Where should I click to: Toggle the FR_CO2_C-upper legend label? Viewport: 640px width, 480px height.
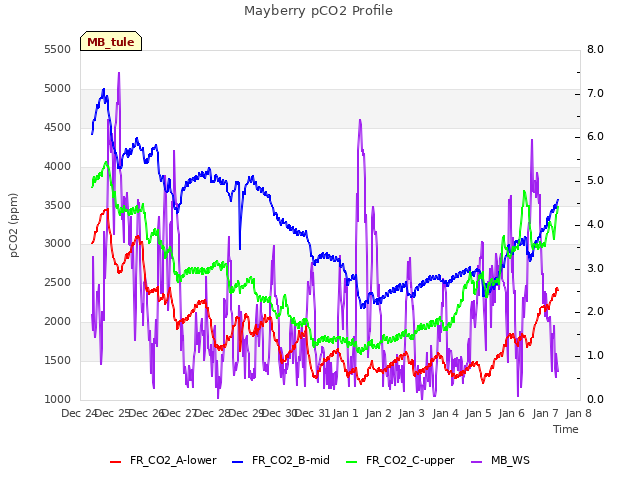410,460
